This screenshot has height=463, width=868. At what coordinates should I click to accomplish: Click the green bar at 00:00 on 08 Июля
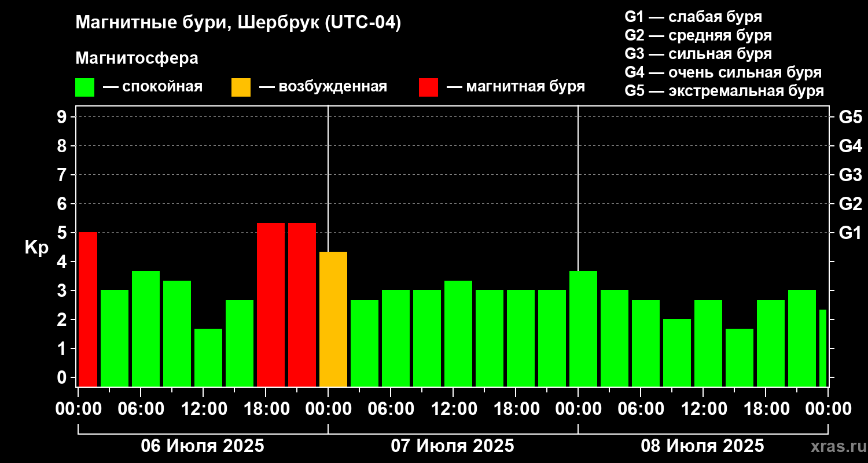(x=583, y=329)
